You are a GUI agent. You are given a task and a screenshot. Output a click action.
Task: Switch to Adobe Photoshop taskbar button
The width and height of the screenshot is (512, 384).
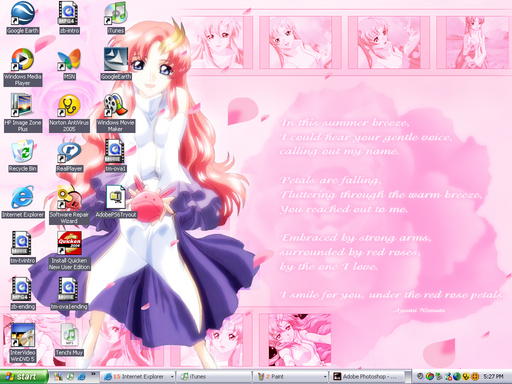367,377
